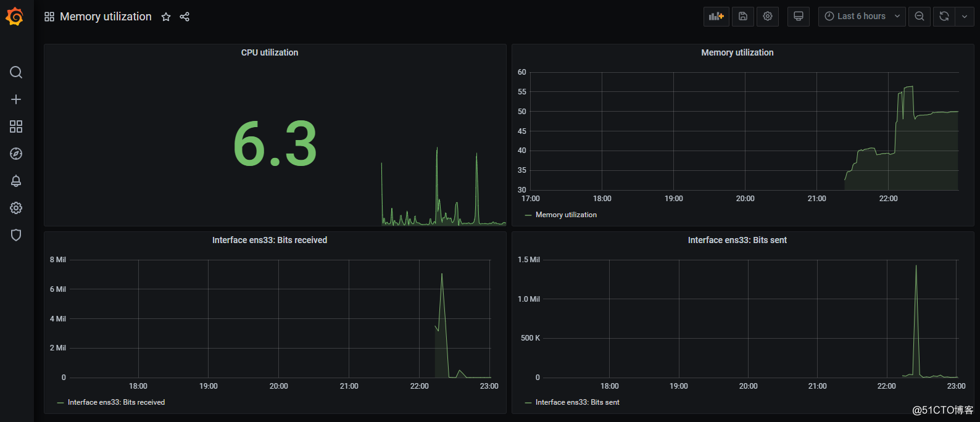The height and width of the screenshot is (422, 980).
Task: Click the CPU sparkline tallest spike
Action: [x=437, y=149]
